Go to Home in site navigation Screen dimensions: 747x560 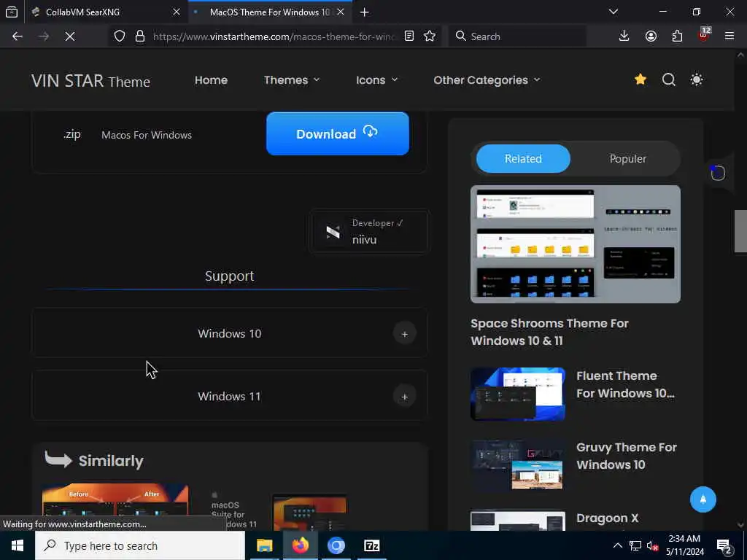pos(211,80)
